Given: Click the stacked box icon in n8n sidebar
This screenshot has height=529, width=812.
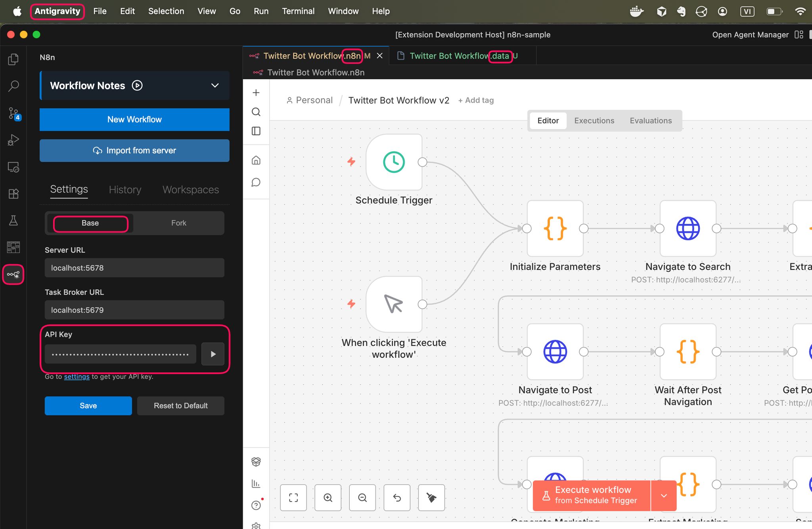Looking at the screenshot, I should click(256, 462).
